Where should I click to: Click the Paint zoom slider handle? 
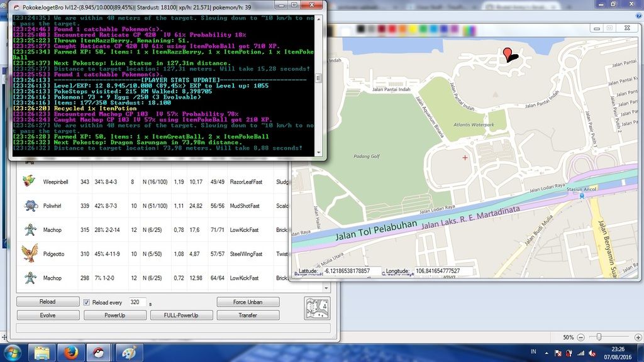click(599, 337)
